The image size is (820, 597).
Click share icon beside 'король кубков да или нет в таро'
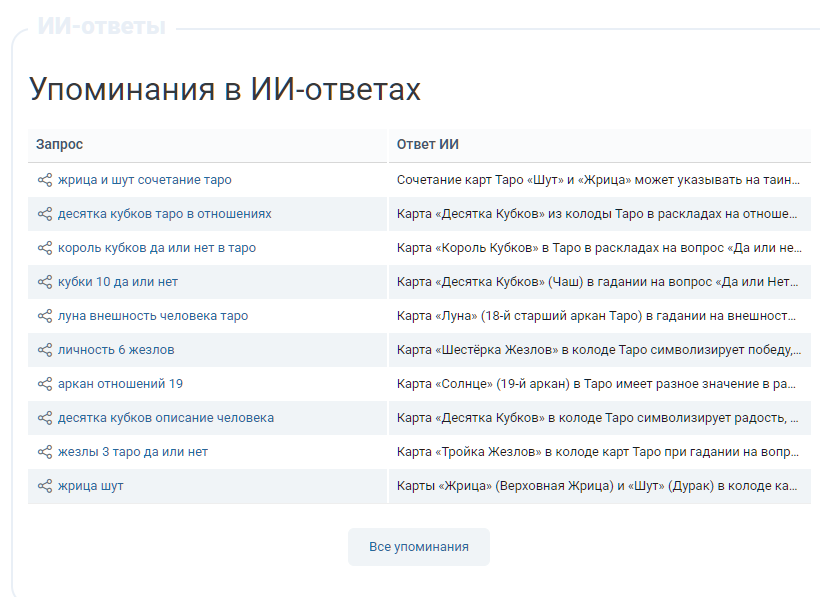pyautogui.click(x=45, y=248)
